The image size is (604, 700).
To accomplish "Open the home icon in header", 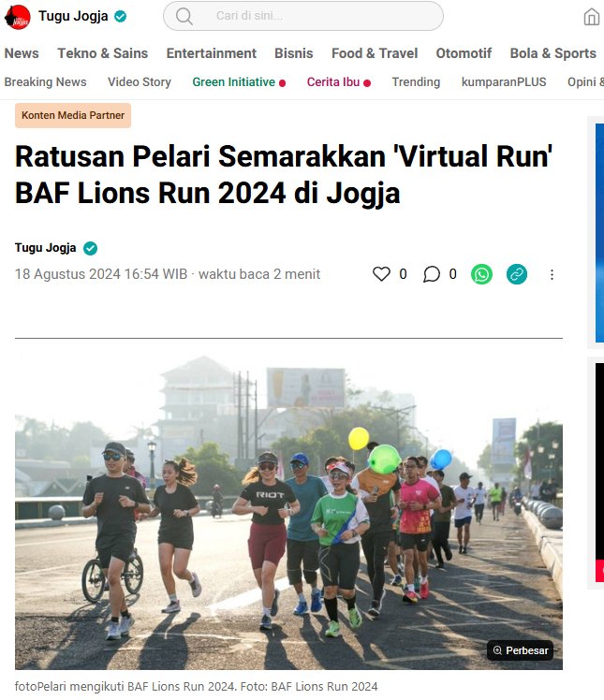I will [592, 17].
